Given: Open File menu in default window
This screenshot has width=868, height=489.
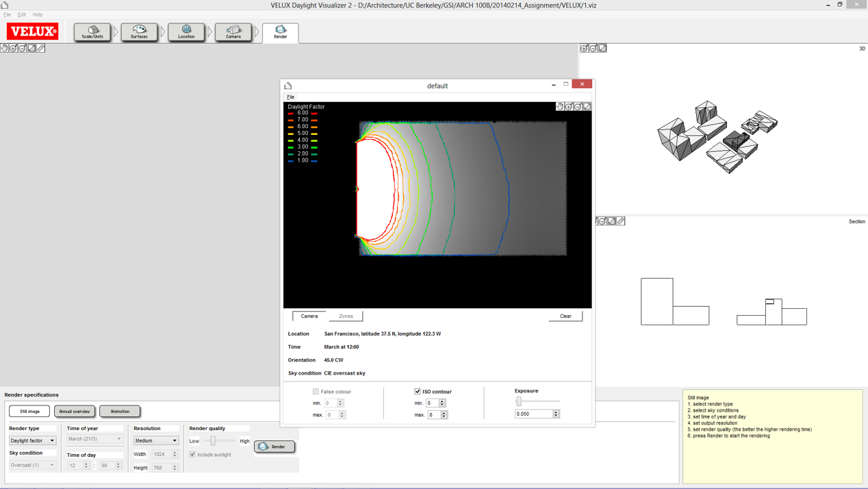Looking at the screenshot, I should pyautogui.click(x=290, y=97).
